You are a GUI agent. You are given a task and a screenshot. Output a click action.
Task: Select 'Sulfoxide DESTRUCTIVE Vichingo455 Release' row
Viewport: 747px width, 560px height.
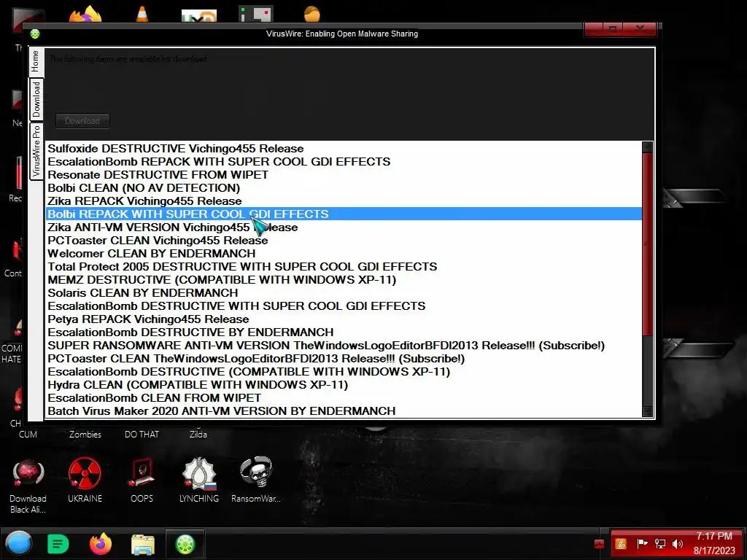[344, 149]
